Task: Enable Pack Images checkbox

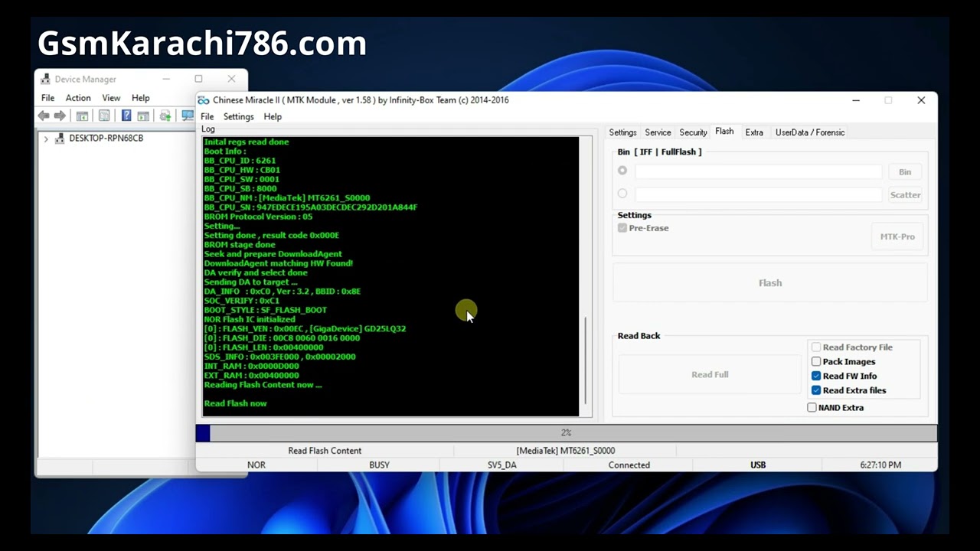Action: (816, 362)
